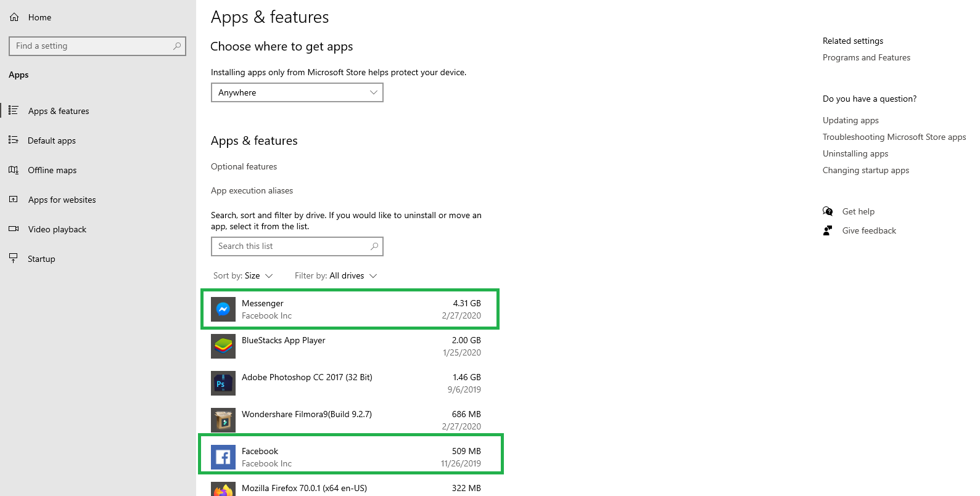
Task: Click the Messenger app icon
Action: 223,309
